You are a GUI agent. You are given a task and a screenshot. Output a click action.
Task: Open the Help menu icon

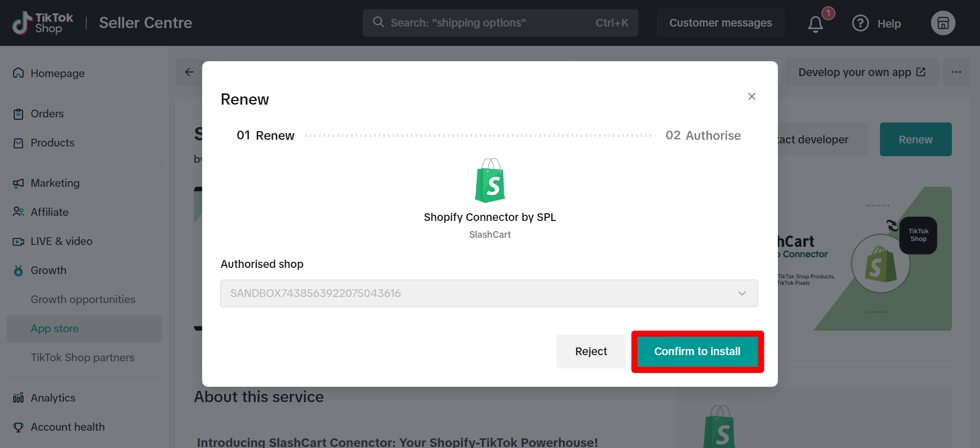pyautogui.click(x=861, y=23)
